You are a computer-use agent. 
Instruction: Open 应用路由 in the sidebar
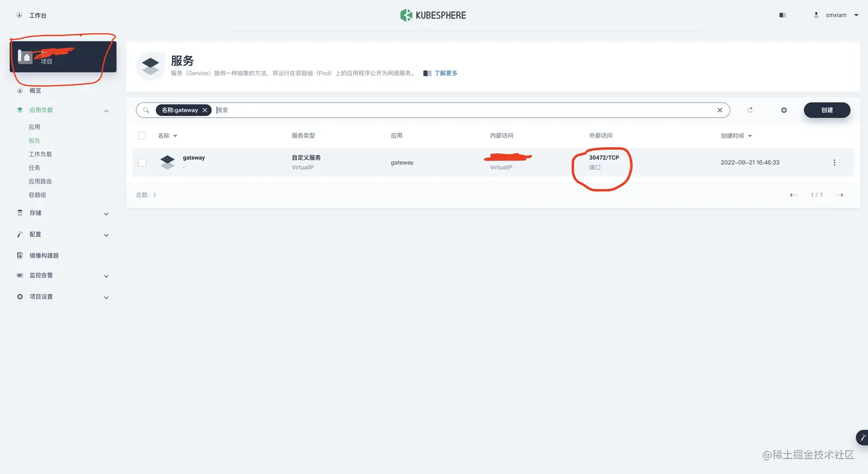click(x=40, y=181)
